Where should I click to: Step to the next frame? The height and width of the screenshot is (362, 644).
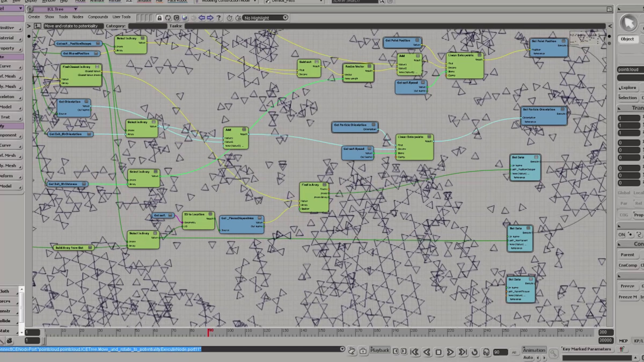[x=404, y=351]
